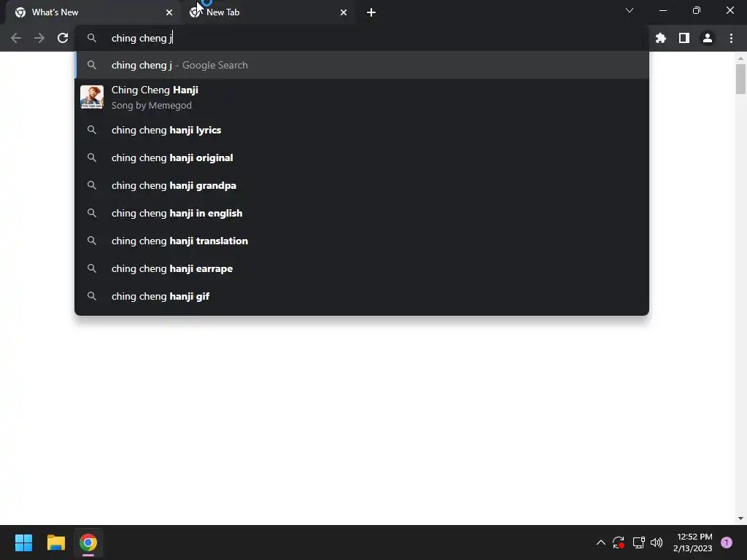This screenshot has width=747, height=560.
Task: Open Windows Start menu
Action: [x=23, y=542]
